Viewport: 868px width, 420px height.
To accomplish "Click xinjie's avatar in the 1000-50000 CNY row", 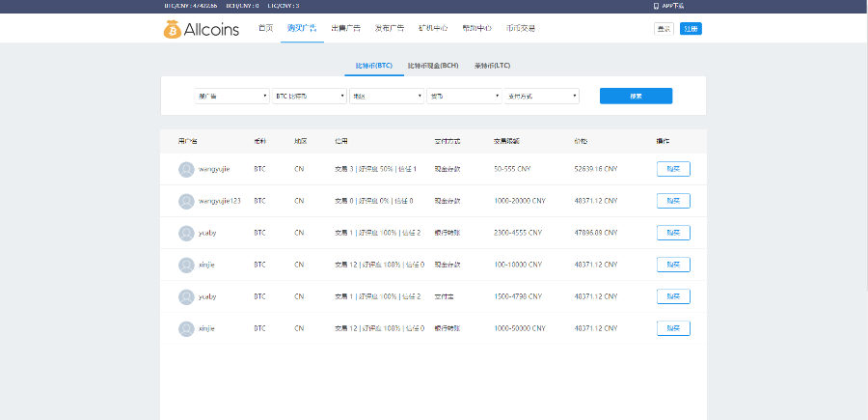I will pyautogui.click(x=186, y=328).
